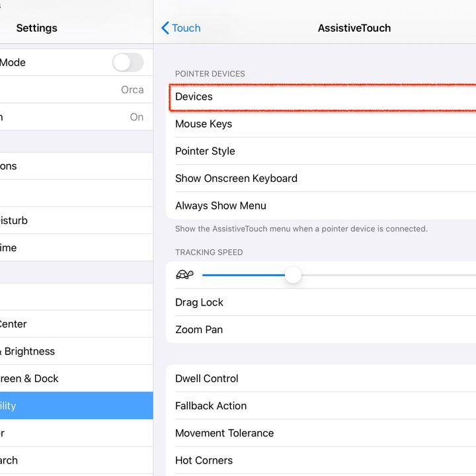Open Movement Tolerance settings

[321, 433]
